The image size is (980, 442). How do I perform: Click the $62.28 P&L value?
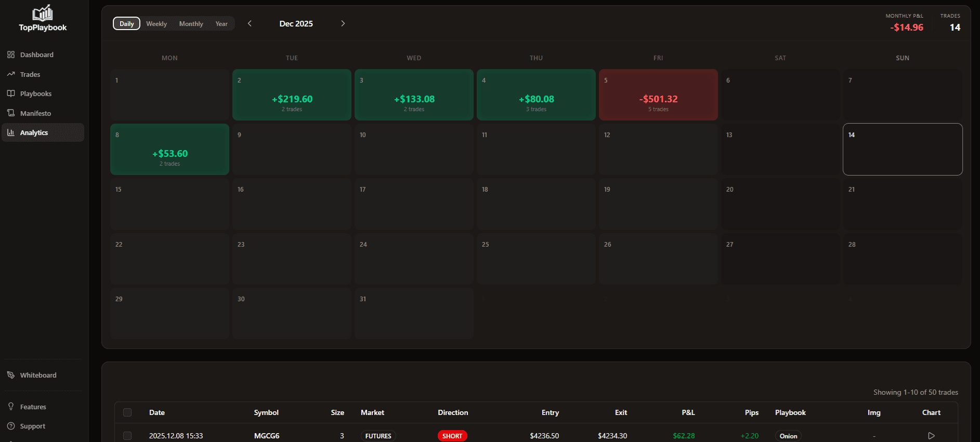click(x=684, y=436)
